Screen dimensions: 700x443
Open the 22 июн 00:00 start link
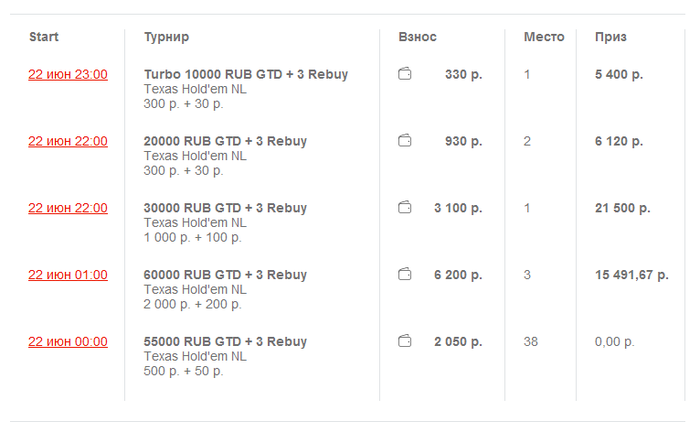click(68, 342)
